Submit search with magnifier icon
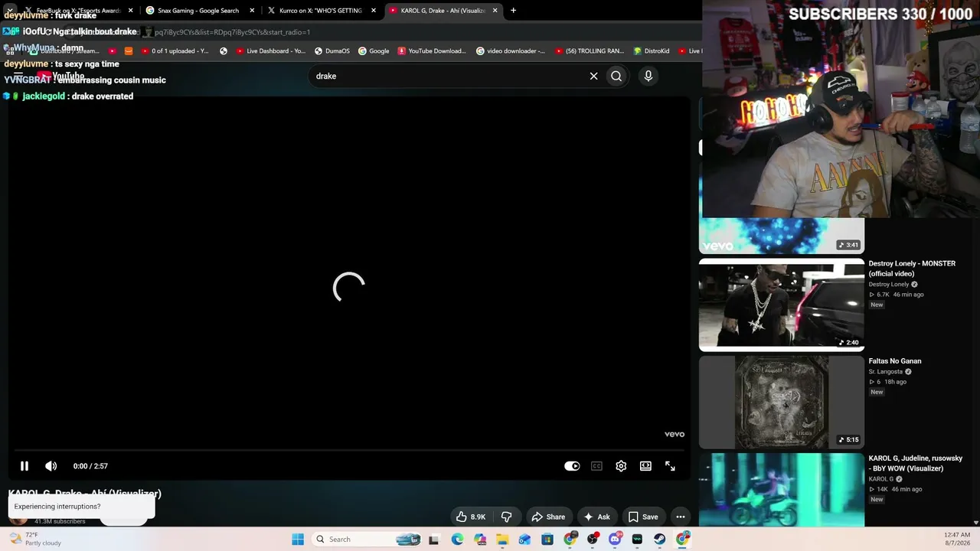 click(616, 76)
